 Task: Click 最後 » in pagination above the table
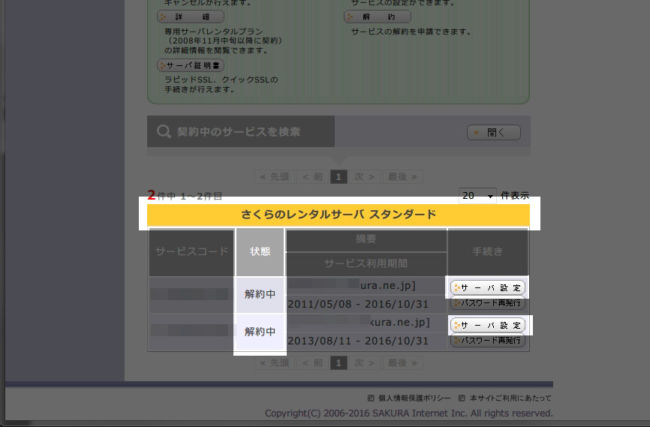[x=403, y=177]
